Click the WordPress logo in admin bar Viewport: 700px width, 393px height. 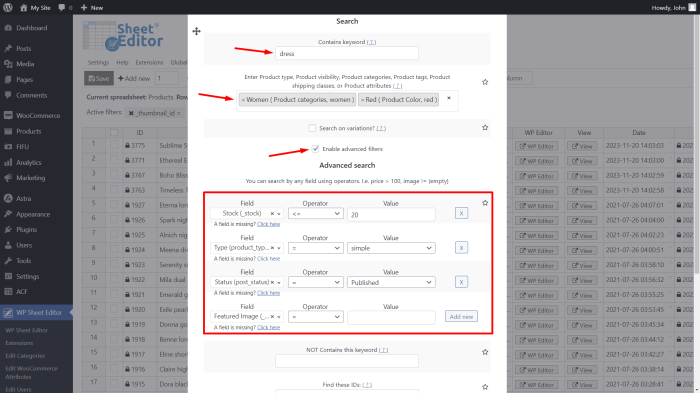point(8,8)
